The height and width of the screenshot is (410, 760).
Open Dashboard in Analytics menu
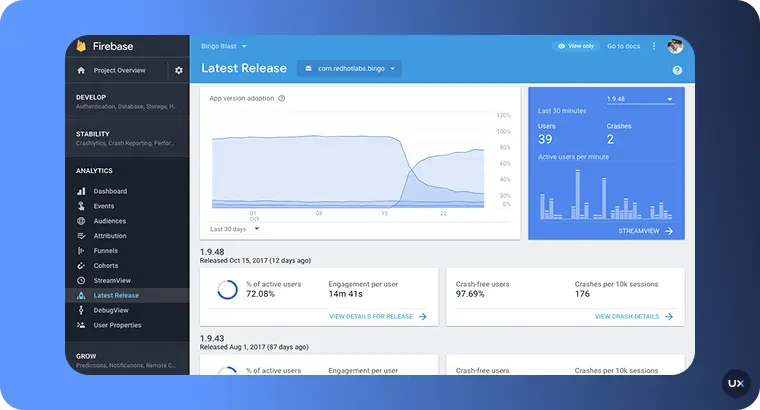[x=127, y=191]
